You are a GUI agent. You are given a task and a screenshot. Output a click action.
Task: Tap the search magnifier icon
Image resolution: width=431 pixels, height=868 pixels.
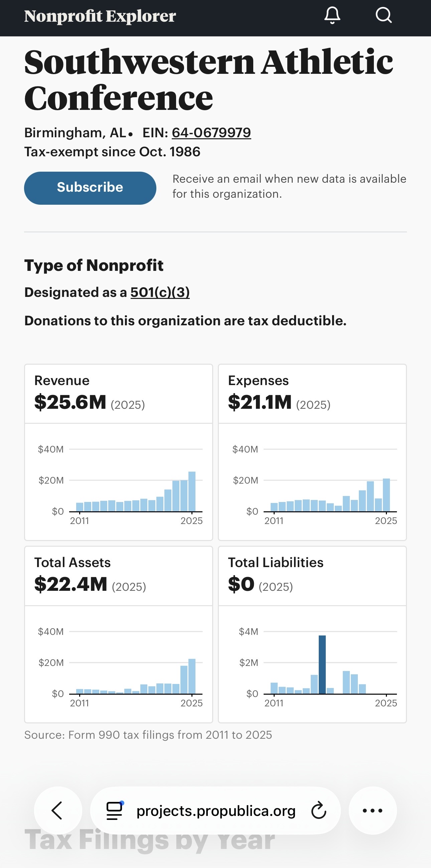(x=384, y=15)
